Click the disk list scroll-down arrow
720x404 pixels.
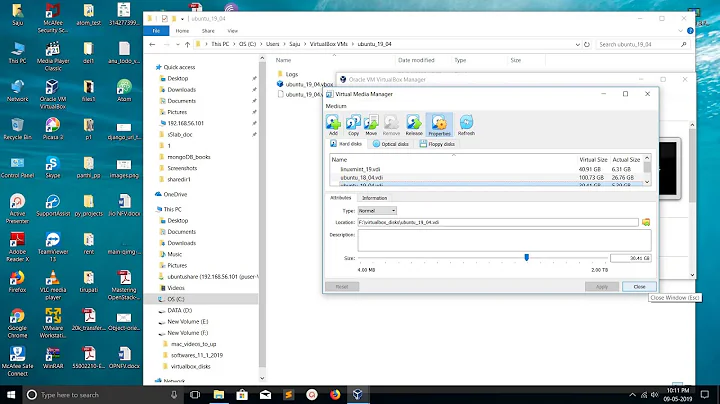[x=647, y=182]
